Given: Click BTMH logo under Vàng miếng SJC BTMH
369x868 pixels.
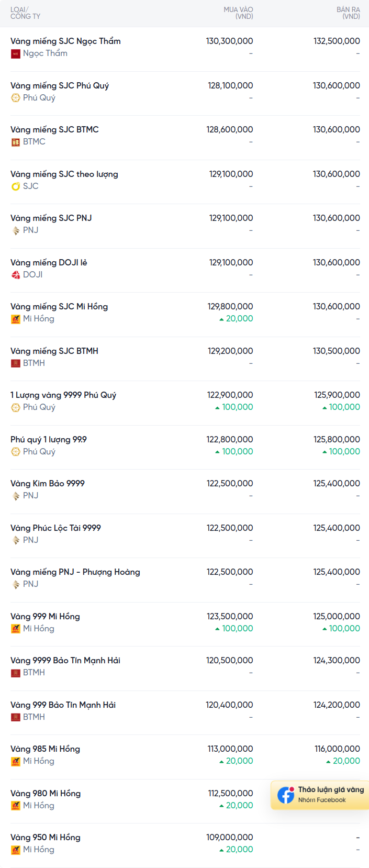Looking at the screenshot, I should coord(16,363).
